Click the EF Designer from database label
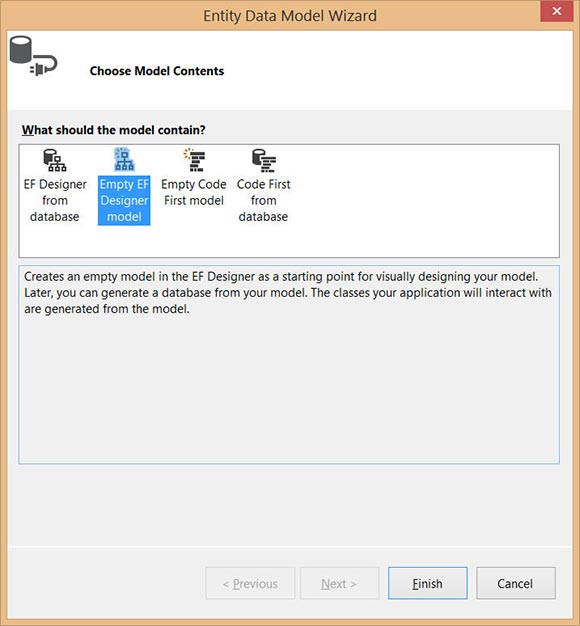This screenshot has width=580, height=626. tap(55, 200)
